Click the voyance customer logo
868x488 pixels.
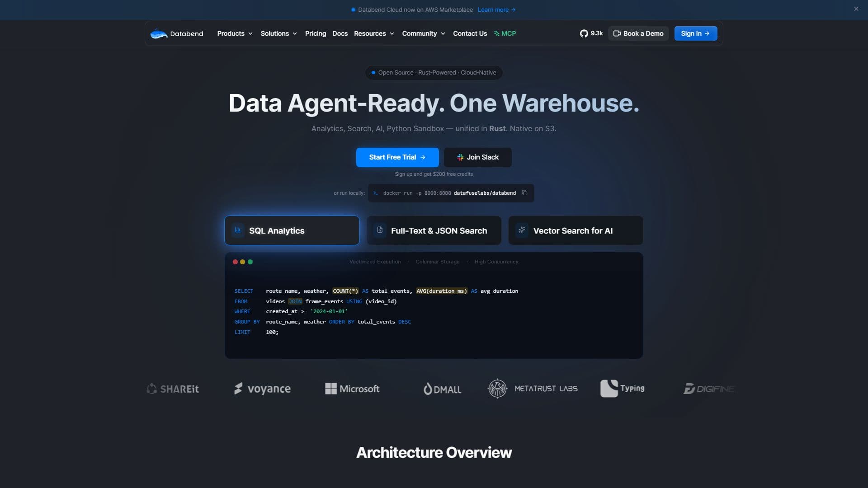click(262, 389)
